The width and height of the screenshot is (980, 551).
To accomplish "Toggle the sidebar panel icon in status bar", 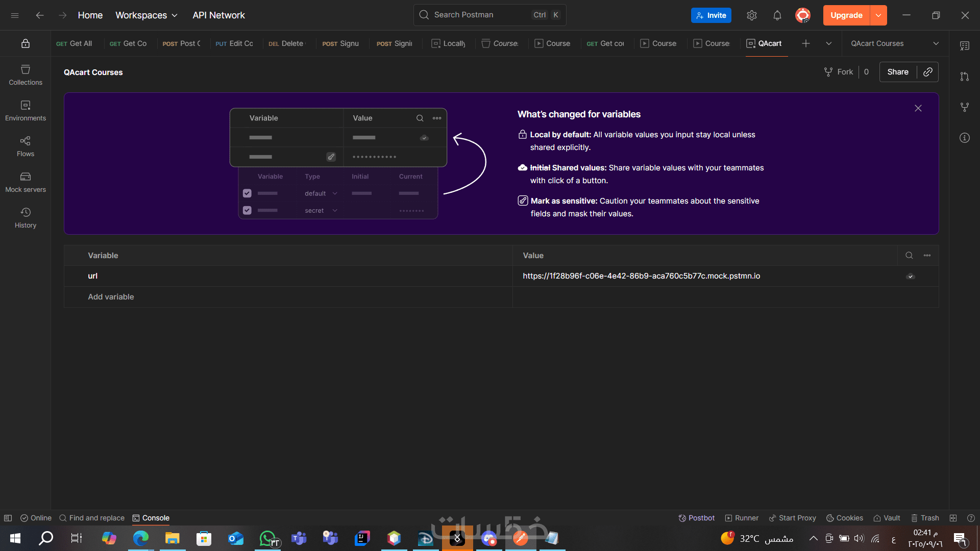I will tap(8, 518).
